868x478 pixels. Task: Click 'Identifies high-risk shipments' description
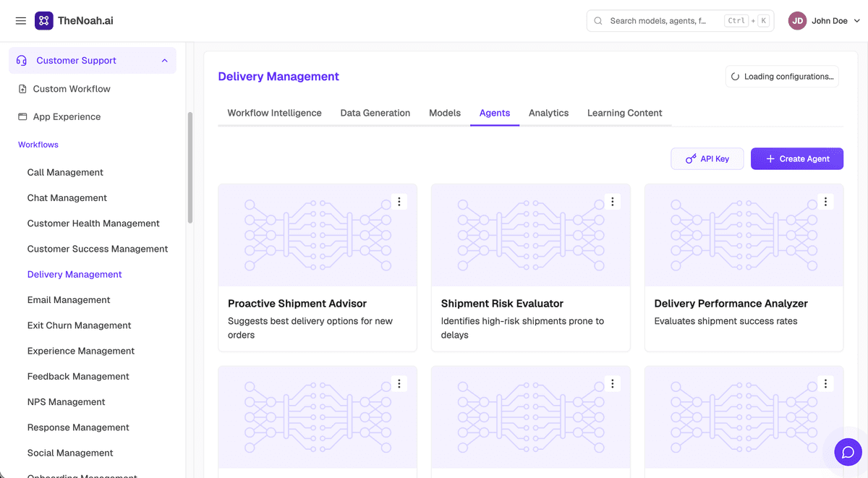click(x=522, y=328)
